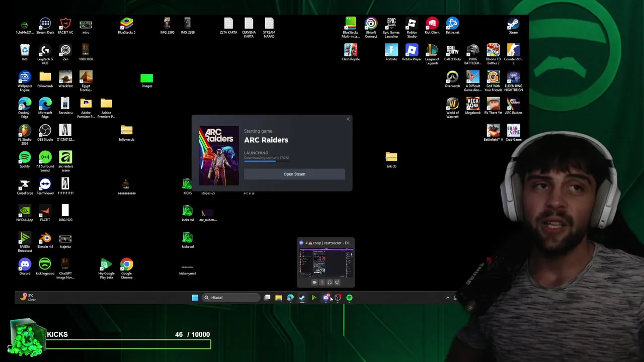Select OBS Studio desktop icon
Viewport: 644px width, 362px height.
[45, 133]
